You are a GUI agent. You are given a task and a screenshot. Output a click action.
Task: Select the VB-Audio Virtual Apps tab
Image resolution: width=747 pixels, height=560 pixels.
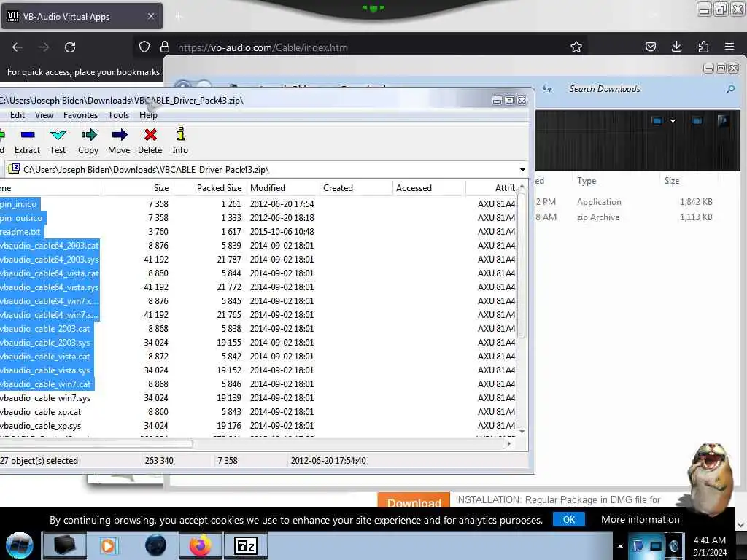pyautogui.click(x=82, y=17)
